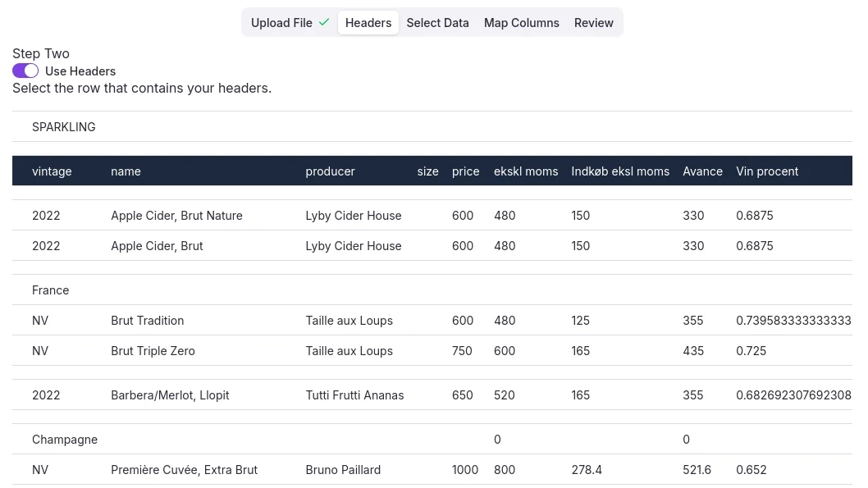
Task: Return to the Upload File step
Action: (281, 22)
